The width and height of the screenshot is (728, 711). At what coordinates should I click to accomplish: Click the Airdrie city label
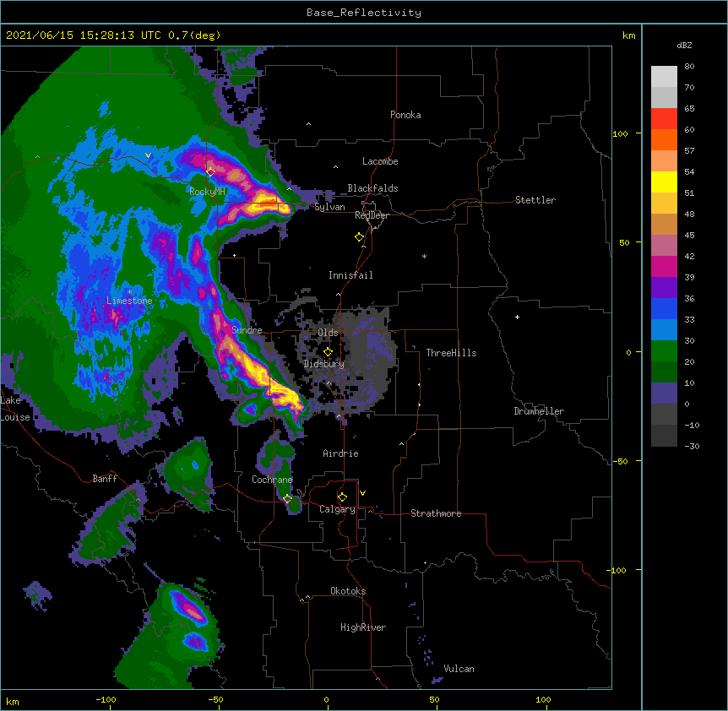[340, 453]
